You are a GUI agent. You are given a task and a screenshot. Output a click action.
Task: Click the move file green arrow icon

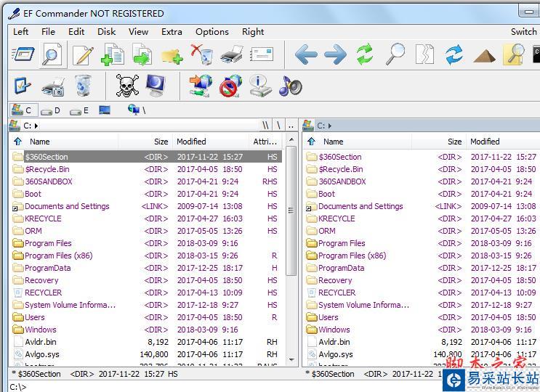point(142,54)
